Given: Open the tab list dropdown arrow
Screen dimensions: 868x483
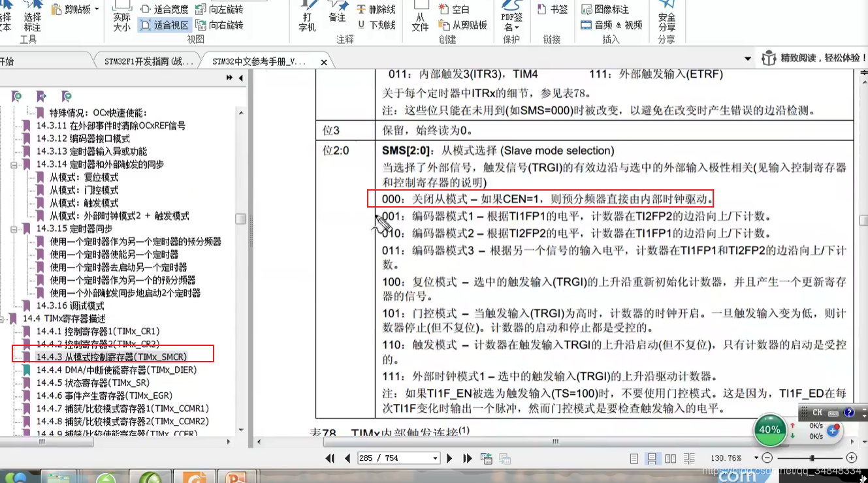Looking at the screenshot, I should point(748,59).
